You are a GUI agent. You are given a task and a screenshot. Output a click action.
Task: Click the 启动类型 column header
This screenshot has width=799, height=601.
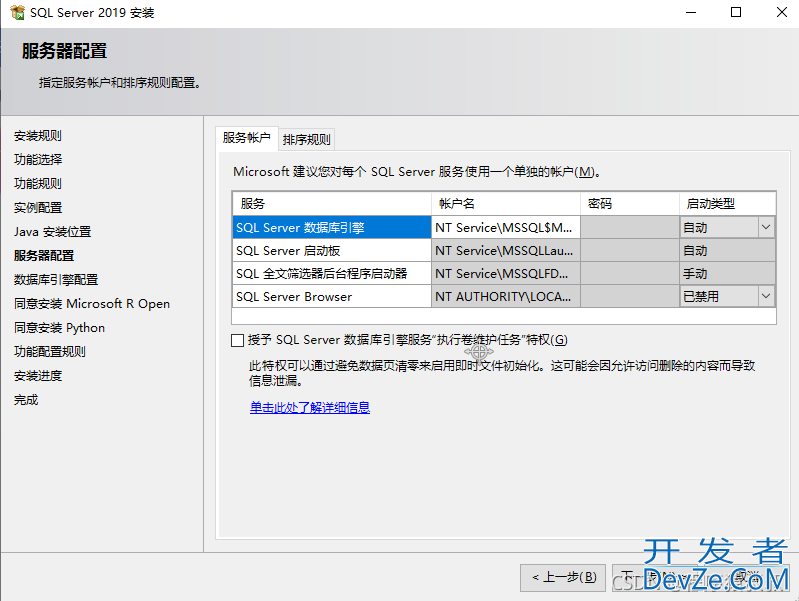pos(728,204)
